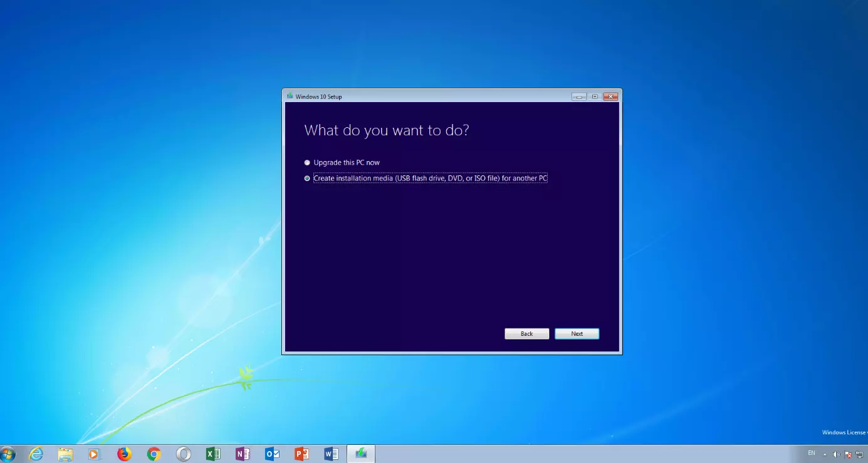Open Action Center flag icon in tray
Screen dimensions: 868x463
(848, 454)
